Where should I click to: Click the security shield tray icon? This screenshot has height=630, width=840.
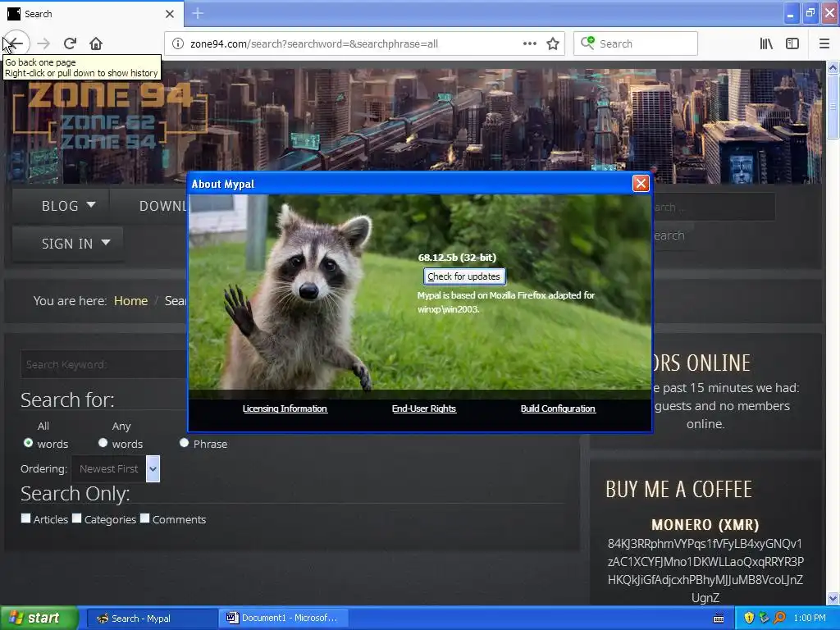pyautogui.click(x=749, y=619)
